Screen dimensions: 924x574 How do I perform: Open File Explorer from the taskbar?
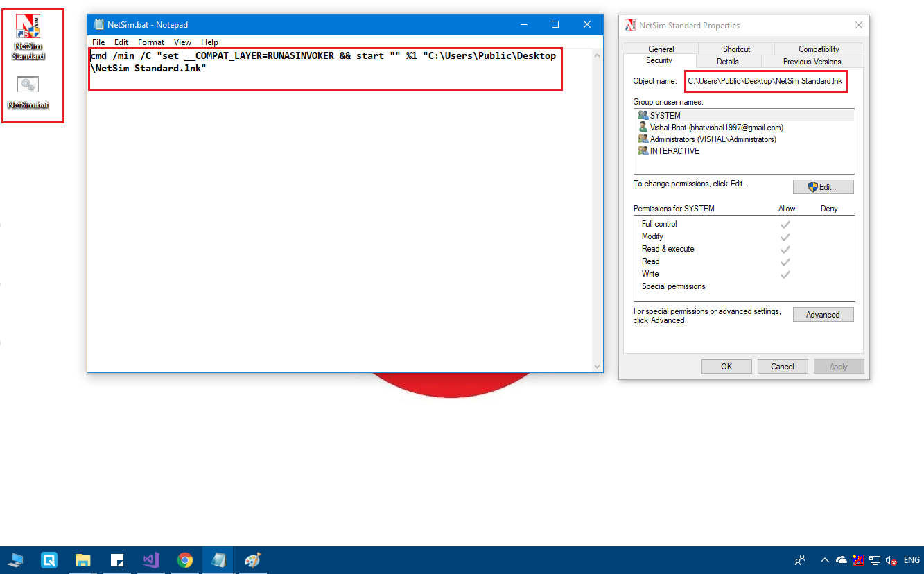pos(83,560)
